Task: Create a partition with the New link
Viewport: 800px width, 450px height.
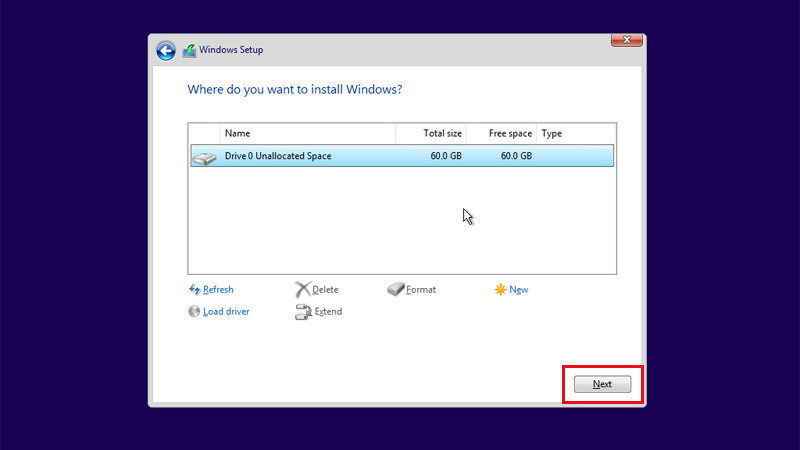Action: (518, 289)
